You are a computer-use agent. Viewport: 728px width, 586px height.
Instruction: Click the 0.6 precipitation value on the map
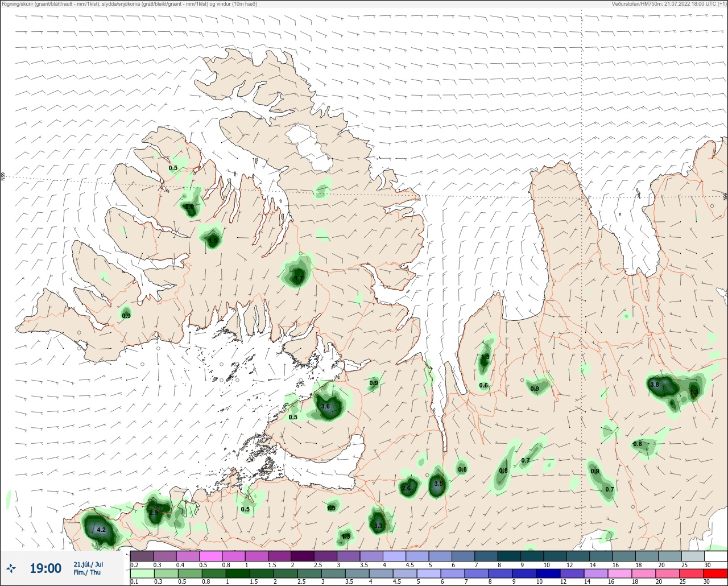[483, 385]
